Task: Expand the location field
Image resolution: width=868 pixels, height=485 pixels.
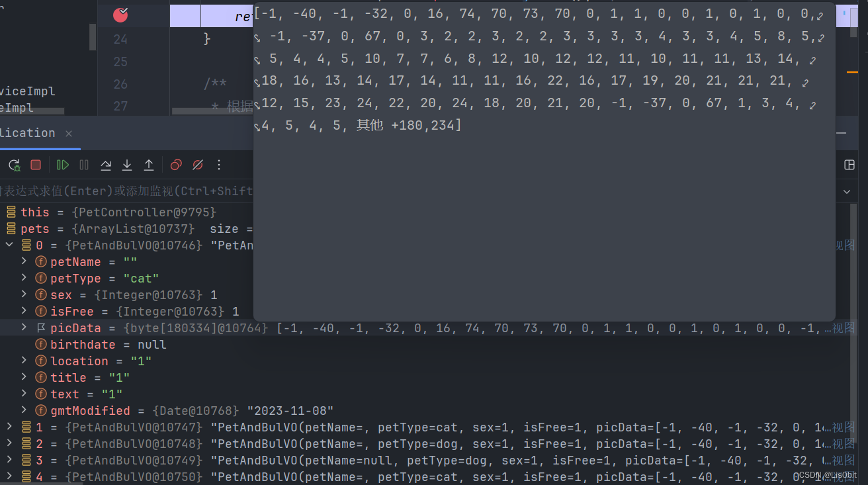Action: point(24,361)
